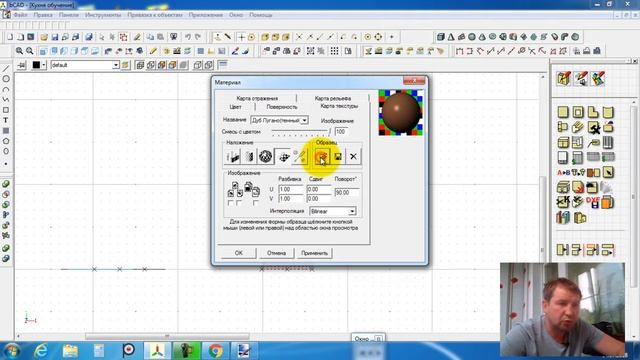640x360 pixels.
Task: Click the Применить button
Action: [x=314, y=253]
